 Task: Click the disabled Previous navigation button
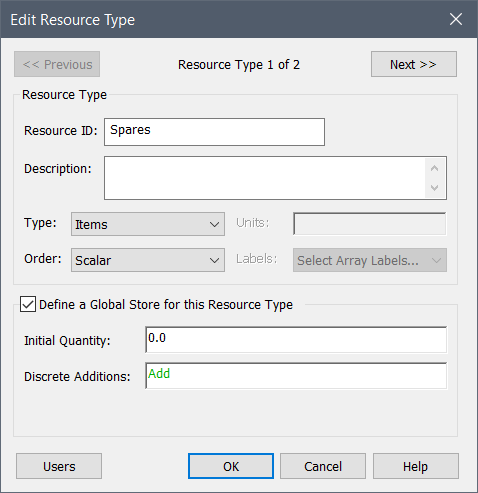tap(57, 64)
